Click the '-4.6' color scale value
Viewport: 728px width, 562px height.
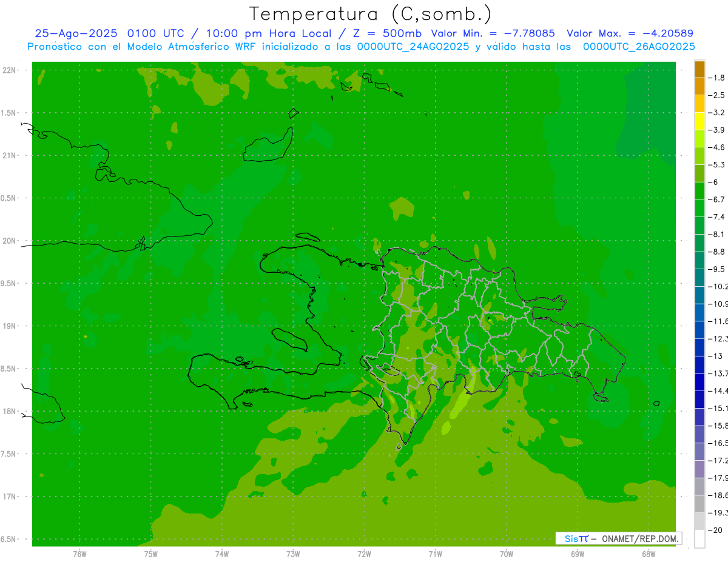(716, 147)
